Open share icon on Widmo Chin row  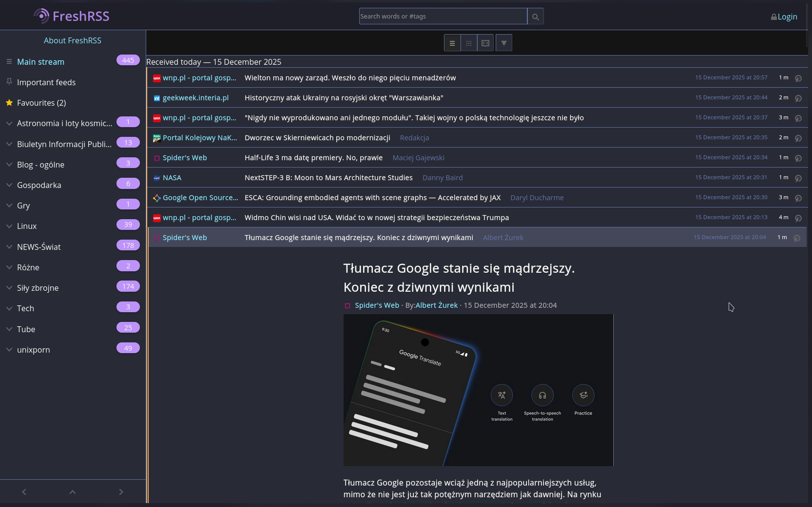pyautogui.click(x=798, y=218)
